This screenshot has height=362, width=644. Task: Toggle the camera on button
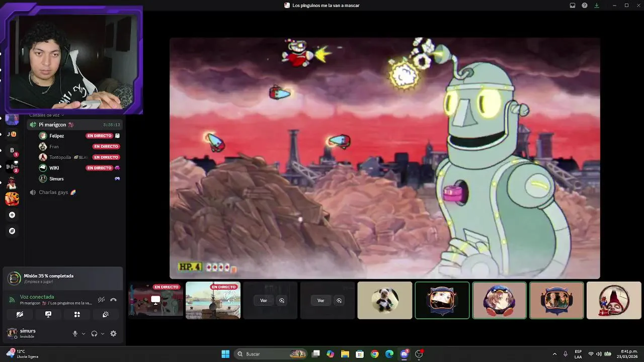point(20,314)
